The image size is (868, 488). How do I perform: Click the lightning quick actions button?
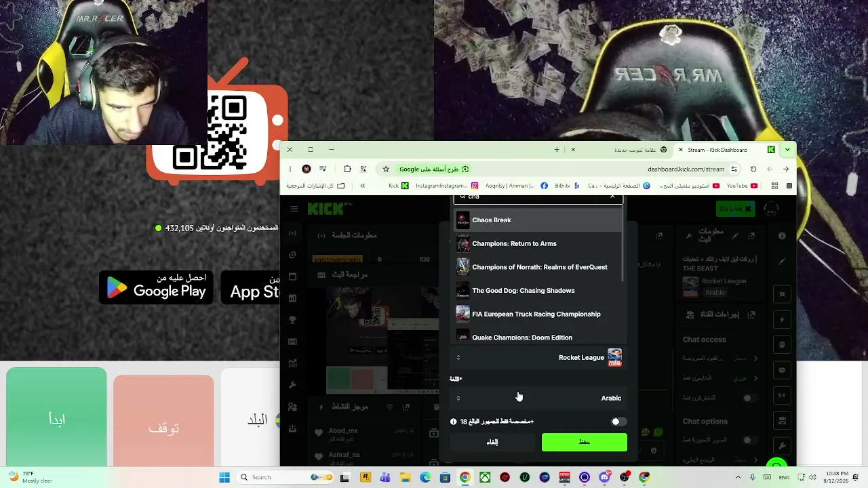pos(782,320)
